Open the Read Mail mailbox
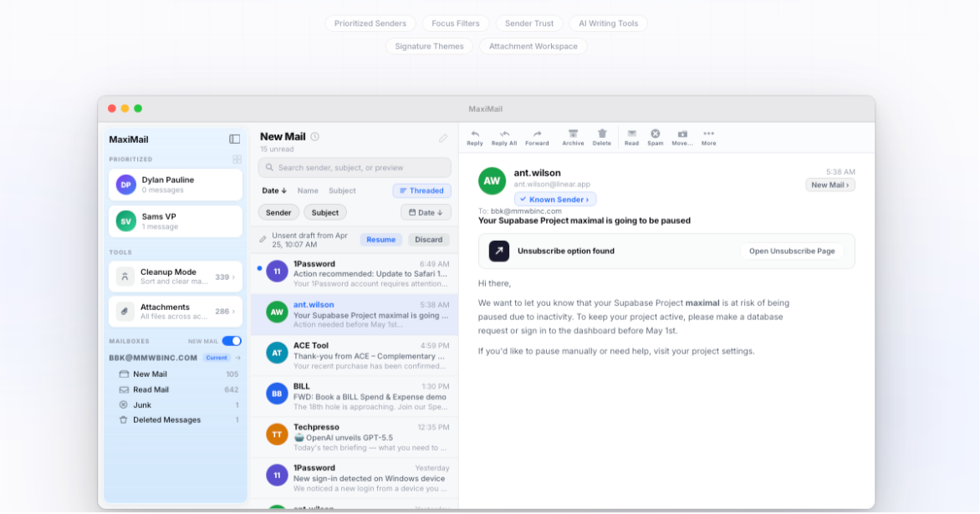This screenshot has width=980, height=514. tap(178, 389)
